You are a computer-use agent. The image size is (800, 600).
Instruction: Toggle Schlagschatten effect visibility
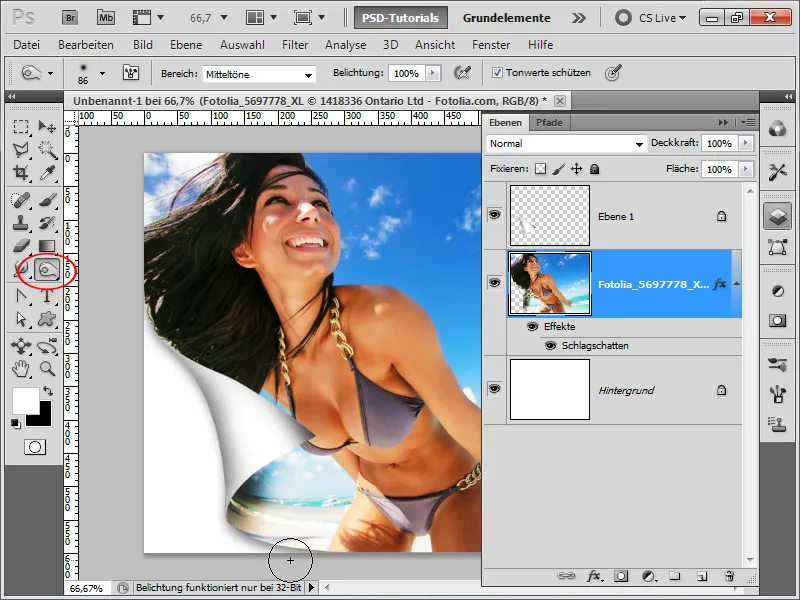coord(550,346)
